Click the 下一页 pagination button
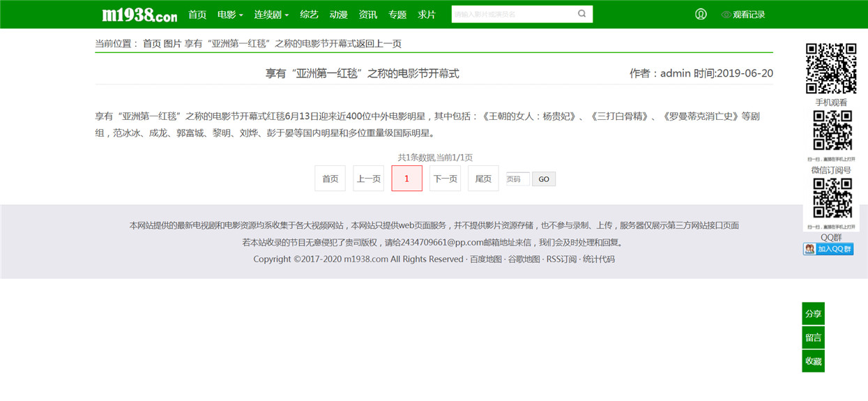 point(446,179)
